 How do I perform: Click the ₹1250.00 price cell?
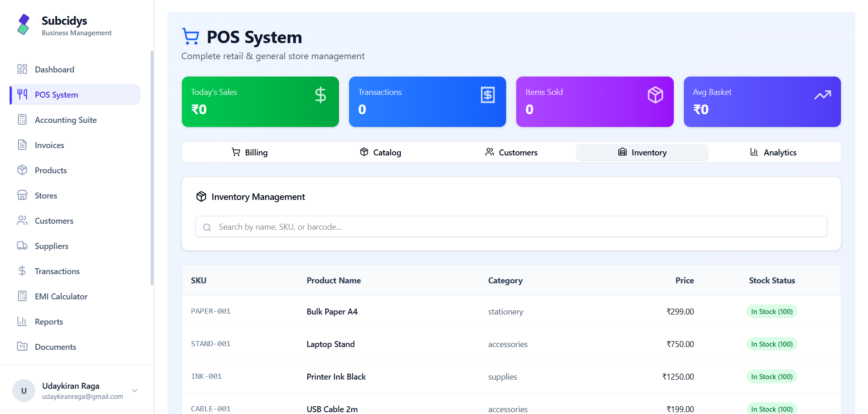point(678,376)
